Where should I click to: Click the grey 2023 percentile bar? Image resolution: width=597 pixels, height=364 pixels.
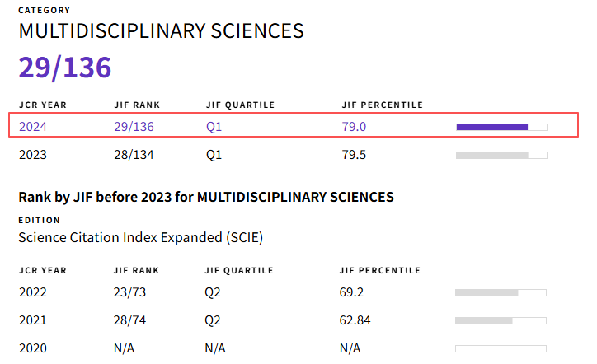tap(501, 155)
